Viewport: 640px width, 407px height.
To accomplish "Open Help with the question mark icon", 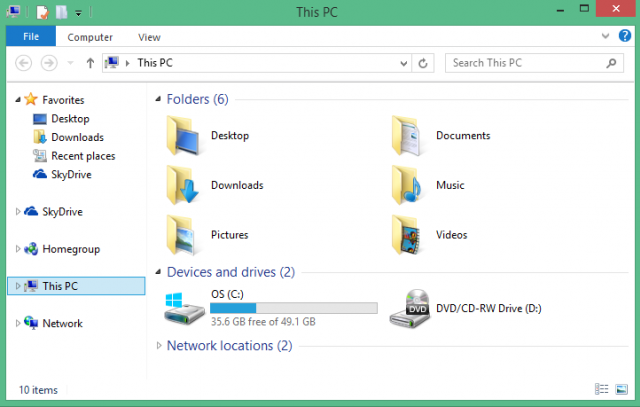I will click(624, 36).
